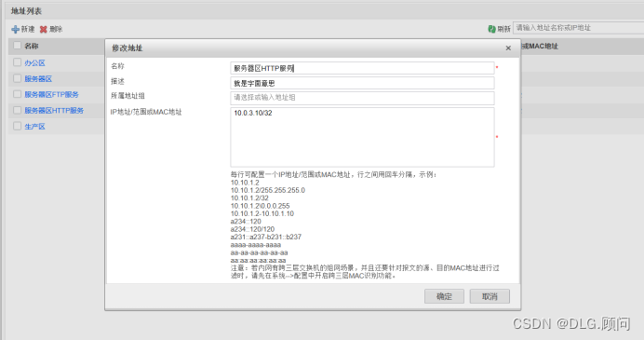644x340 pixels.
Task: Open the 服务器区FTP服务 address link
Action: [x=51, y=95]
